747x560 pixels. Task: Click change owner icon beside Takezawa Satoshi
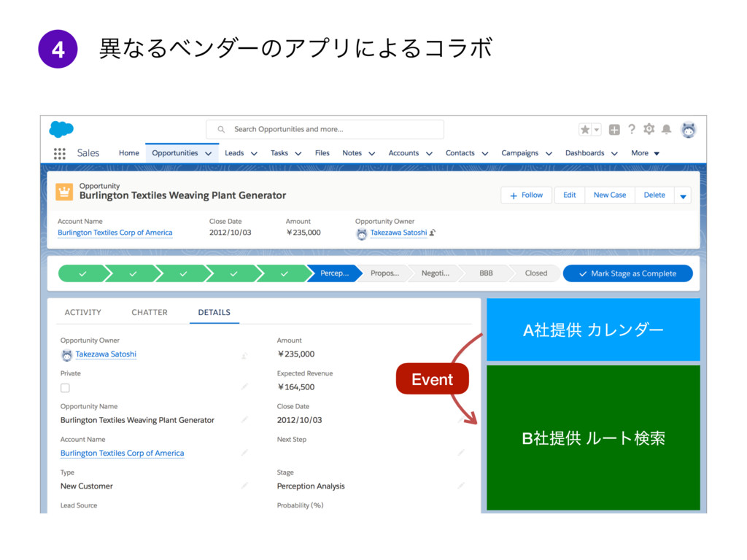[433, 233]
